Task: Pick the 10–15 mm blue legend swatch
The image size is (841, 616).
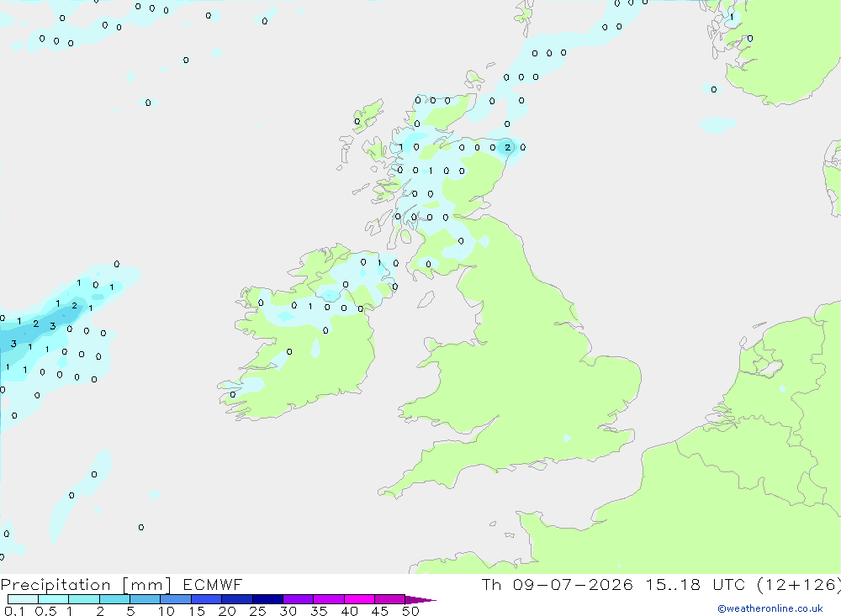Action: point(176,599)
